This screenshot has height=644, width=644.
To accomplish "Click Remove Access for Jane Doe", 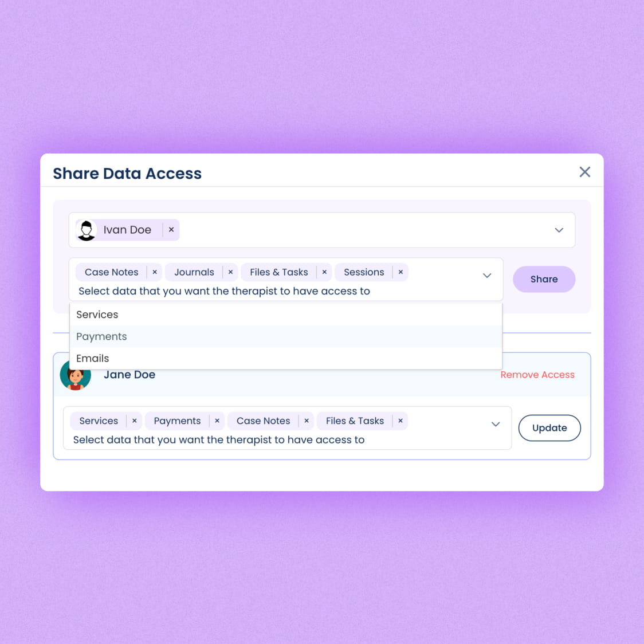I will (x=537, y=375).
